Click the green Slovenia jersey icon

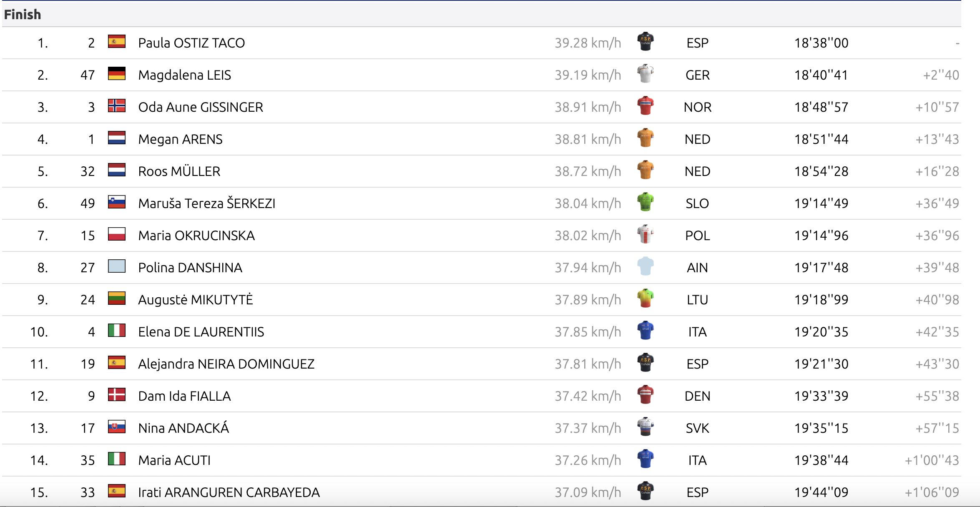click(x=645, y=202)
